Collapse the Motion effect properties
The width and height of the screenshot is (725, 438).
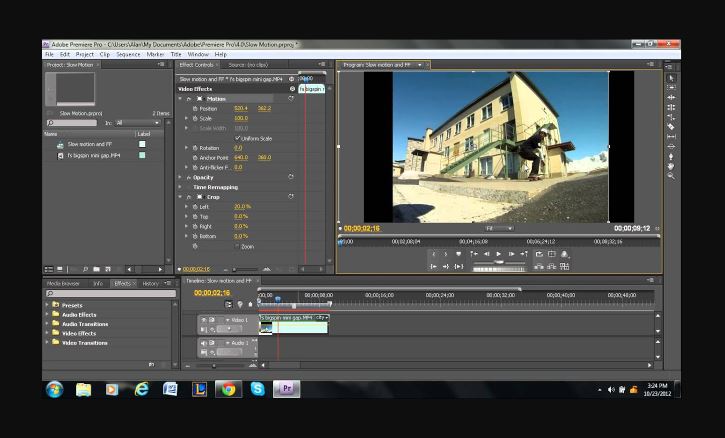pos(180,99)
